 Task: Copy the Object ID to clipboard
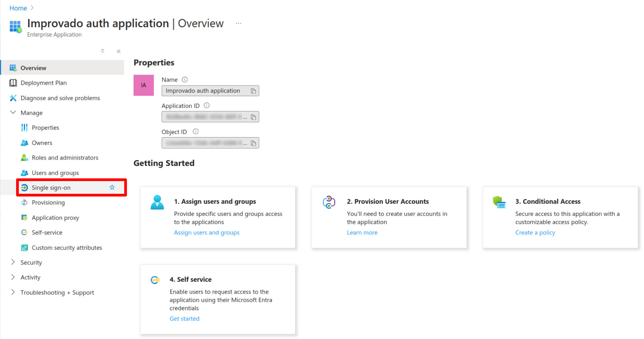[x=254, y=143]
